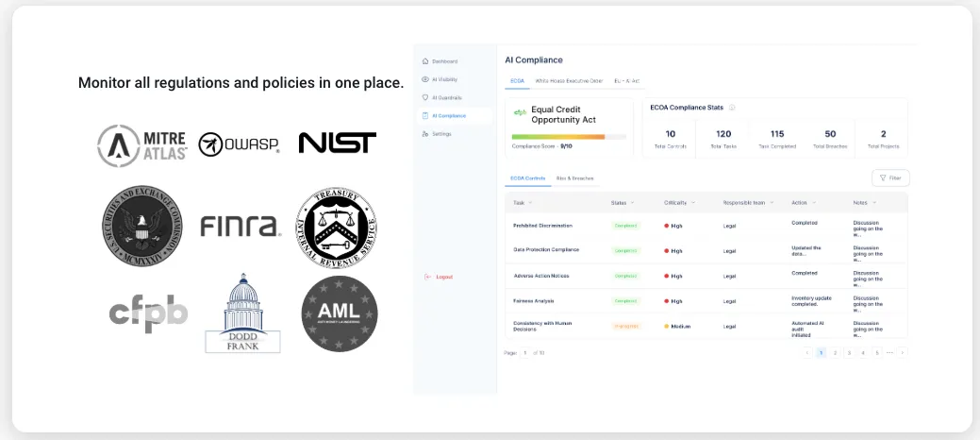Screen dimensions: 980x440
Task: Click the In-progress status badge
Action: [x=625, y=326]
